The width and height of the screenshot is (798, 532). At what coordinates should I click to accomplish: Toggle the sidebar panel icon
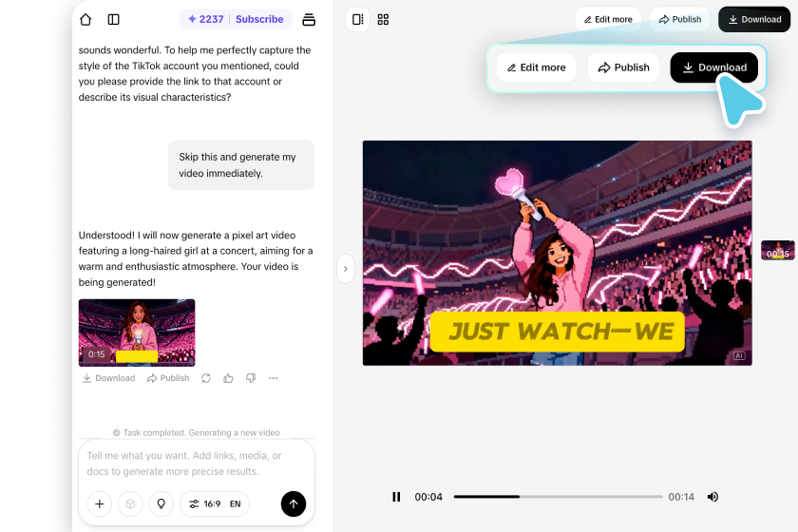click(113, 19)
